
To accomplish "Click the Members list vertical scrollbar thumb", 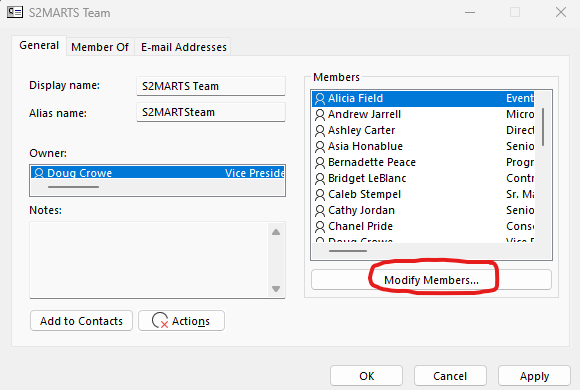I will [543, 127].
